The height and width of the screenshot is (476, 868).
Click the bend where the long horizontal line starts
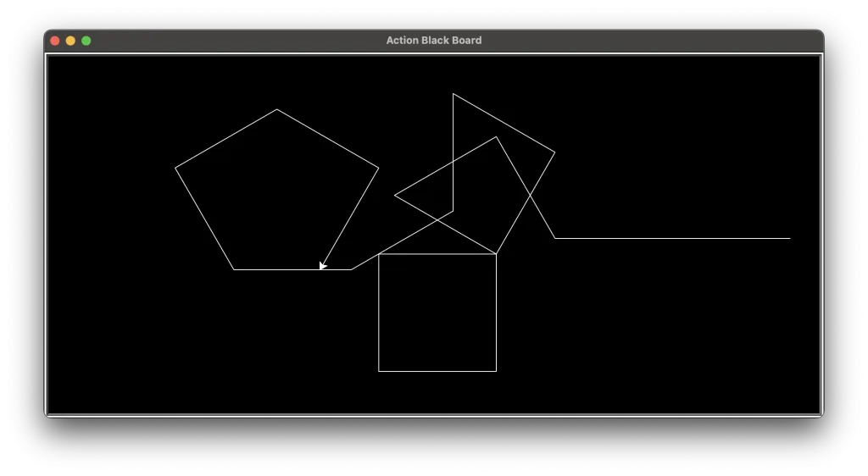(x=555, y=238)
